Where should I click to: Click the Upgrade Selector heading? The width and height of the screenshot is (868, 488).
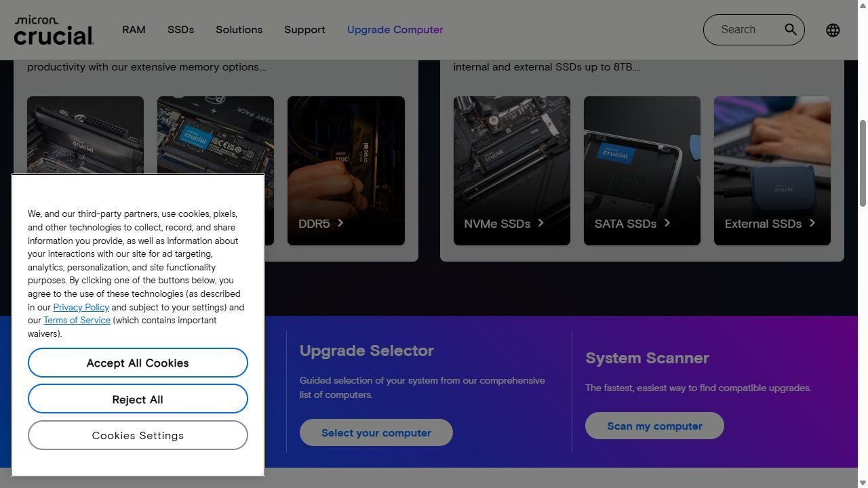pyautogui.click(x=367, y=350)
